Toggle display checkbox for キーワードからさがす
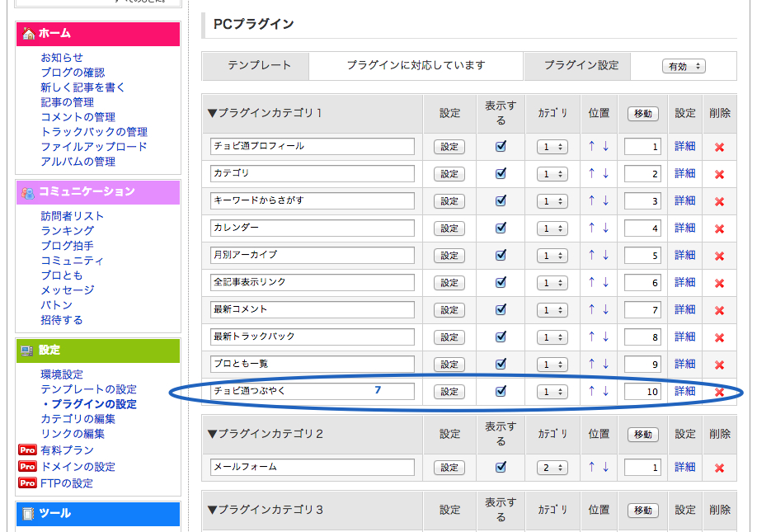 [501, 200]
